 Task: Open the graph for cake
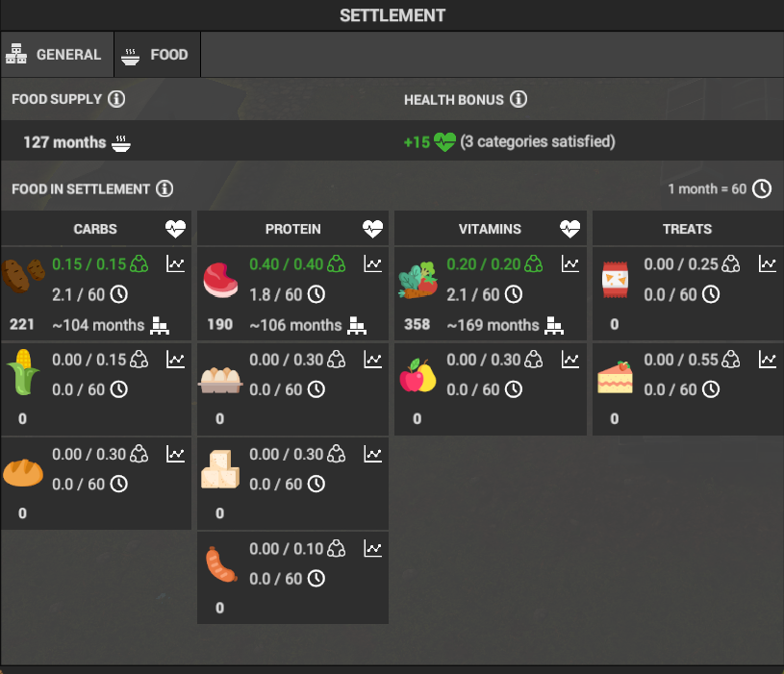[x=768, y=360]
